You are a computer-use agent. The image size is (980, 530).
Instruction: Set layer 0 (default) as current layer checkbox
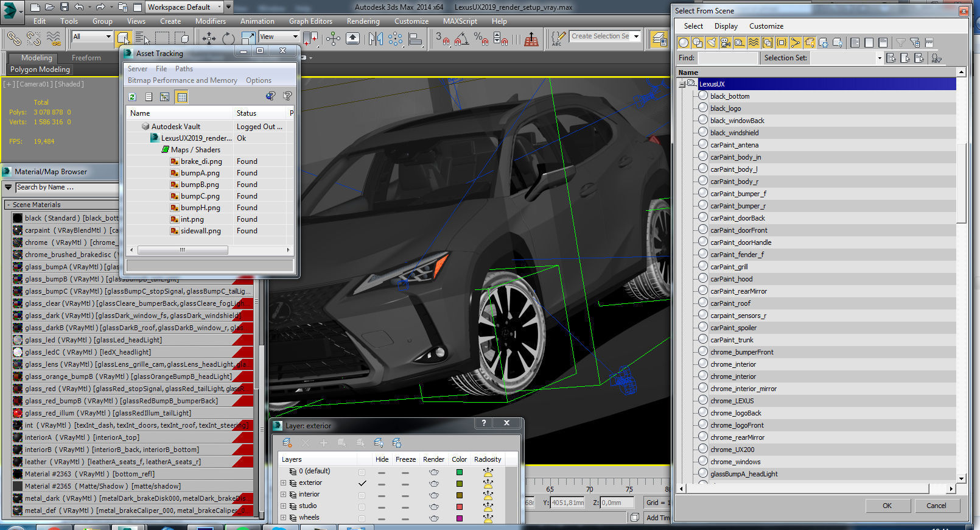[362, 472]
